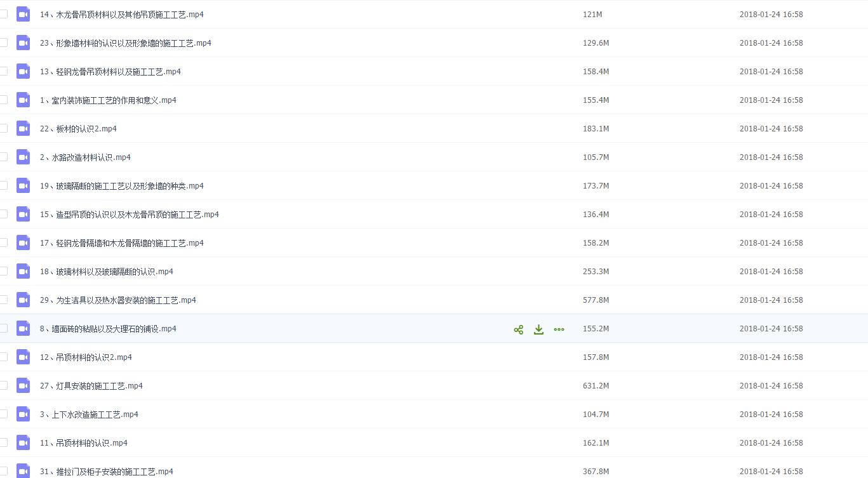Screen dimensions: 868x478
Task: Click the date in the 173.7M row
Action: (x=771, y=185)
